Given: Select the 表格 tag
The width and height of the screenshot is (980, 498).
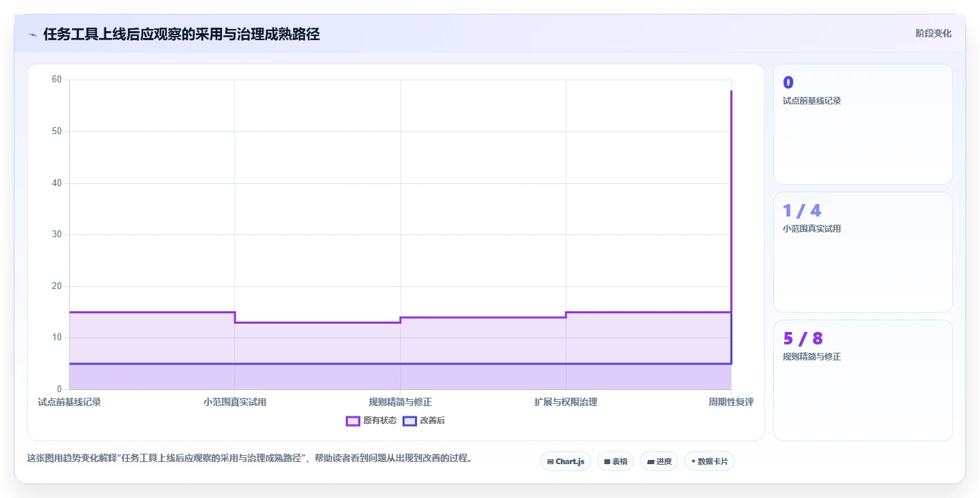Looking at the screenshot, I should (x=616, y=461).
